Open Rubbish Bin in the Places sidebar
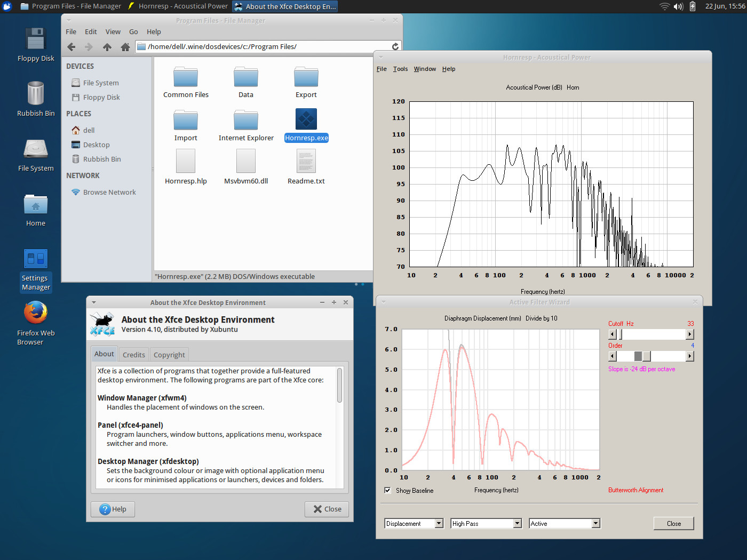The image size is (747, 560). tap(96, 159)
